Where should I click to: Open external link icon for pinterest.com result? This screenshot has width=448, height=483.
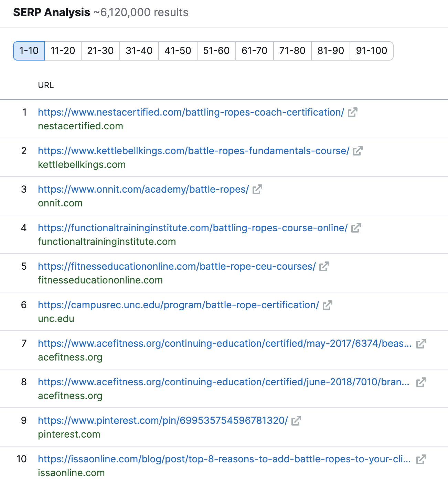pos(296,421)
